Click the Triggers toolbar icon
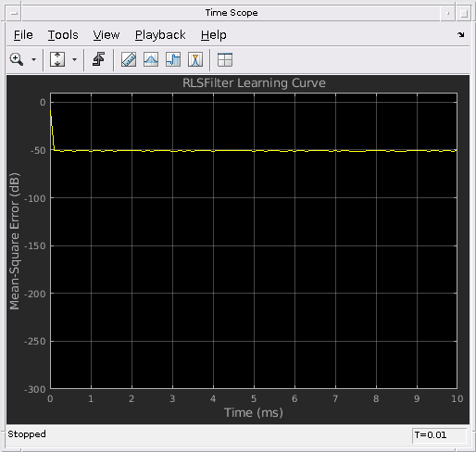 (x=98, y=59)
